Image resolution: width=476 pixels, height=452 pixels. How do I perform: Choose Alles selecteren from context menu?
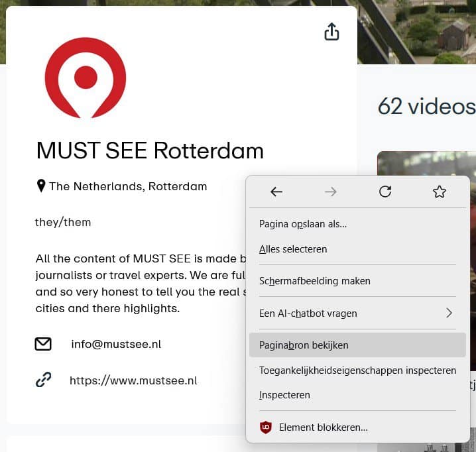tap(293, 249)
